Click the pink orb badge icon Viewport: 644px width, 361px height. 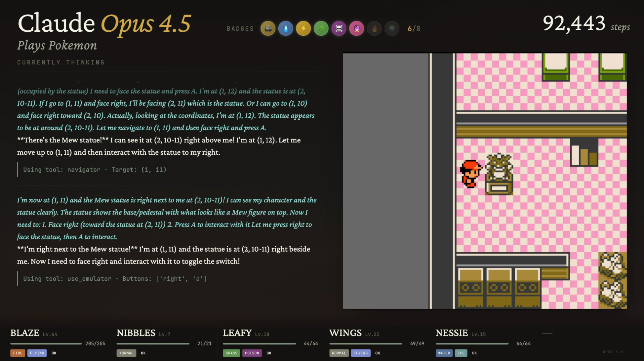point(356,28)
